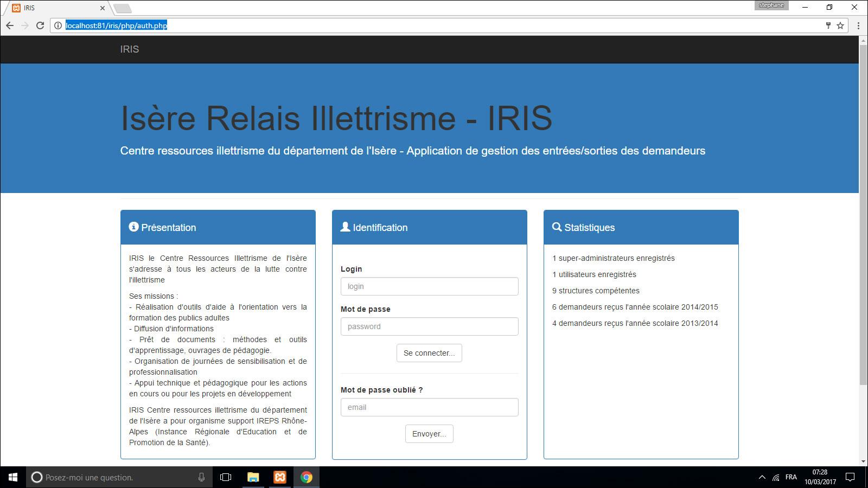This screenshot has width=868, height=488.
Task: Click into the Mot de passe field
Action: (x=429, y=326)
